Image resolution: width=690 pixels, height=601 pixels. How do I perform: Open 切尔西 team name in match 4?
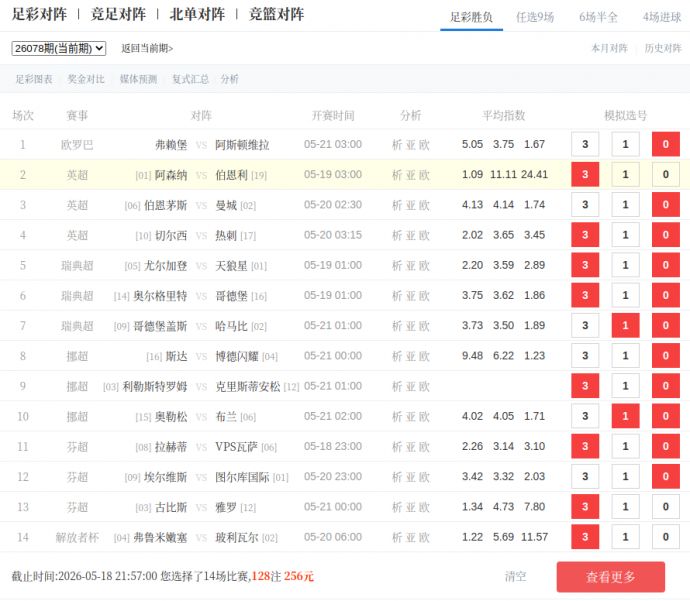(171, 235)
